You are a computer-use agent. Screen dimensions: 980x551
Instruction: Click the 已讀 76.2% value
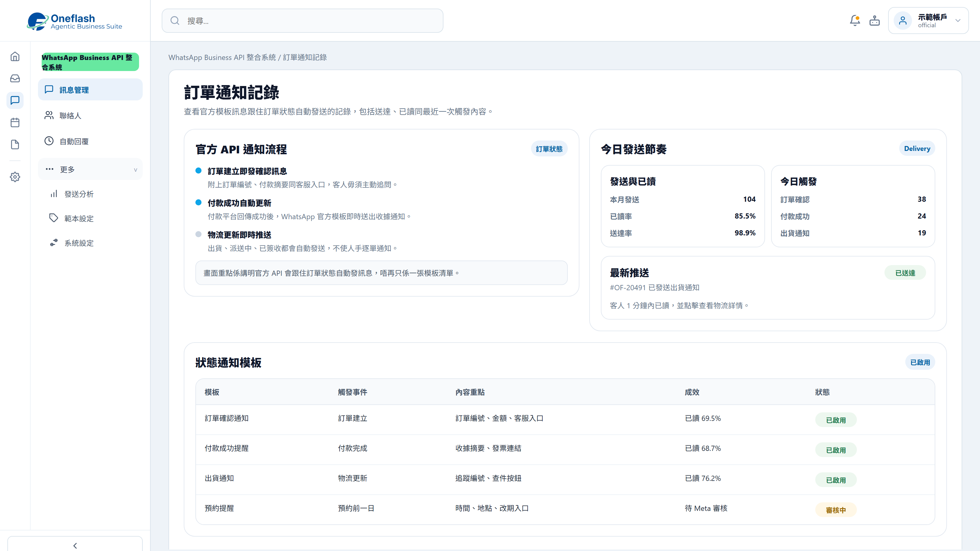(703, 478)
